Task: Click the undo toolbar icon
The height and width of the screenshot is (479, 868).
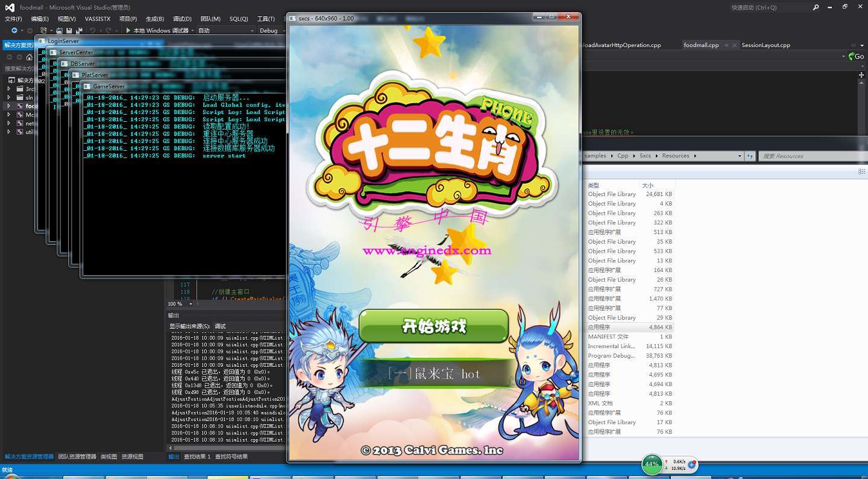Action: 93,30
